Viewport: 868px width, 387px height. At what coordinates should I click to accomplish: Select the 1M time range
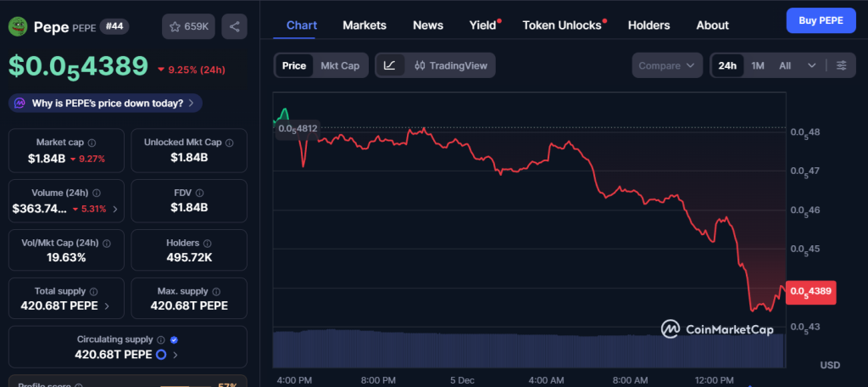pos(757,65)
